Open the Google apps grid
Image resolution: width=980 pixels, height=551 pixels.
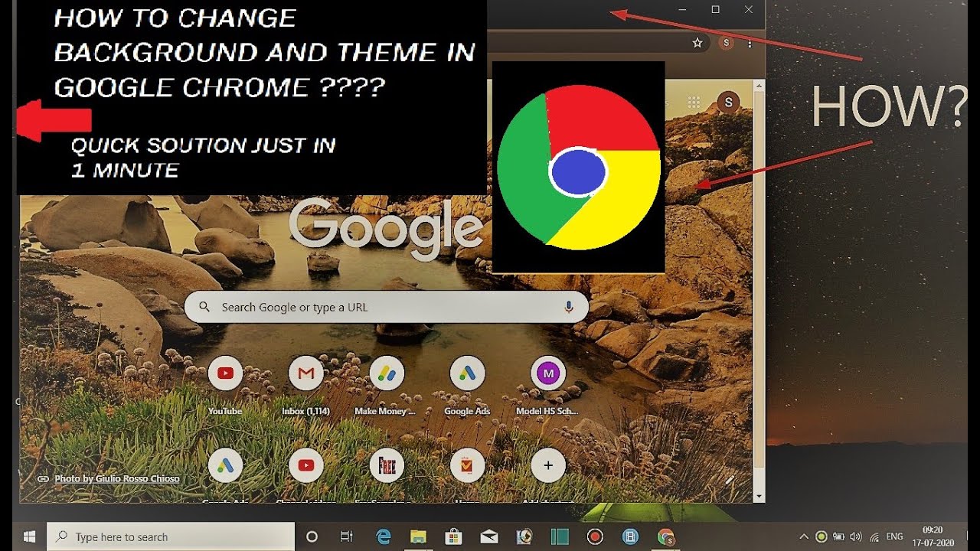694,103
